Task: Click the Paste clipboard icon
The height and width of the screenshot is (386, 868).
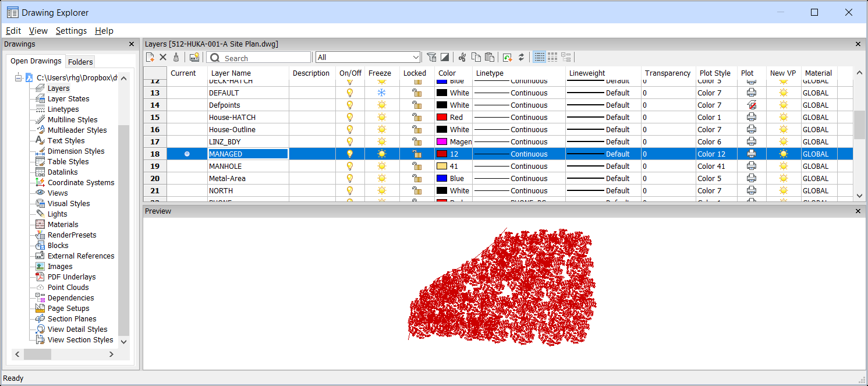Action: [490, 57]
